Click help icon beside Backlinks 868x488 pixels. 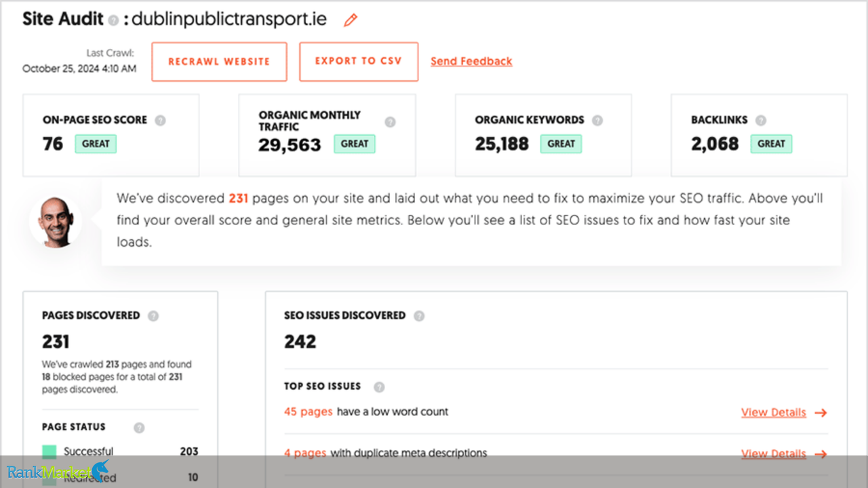pos(761,121)
